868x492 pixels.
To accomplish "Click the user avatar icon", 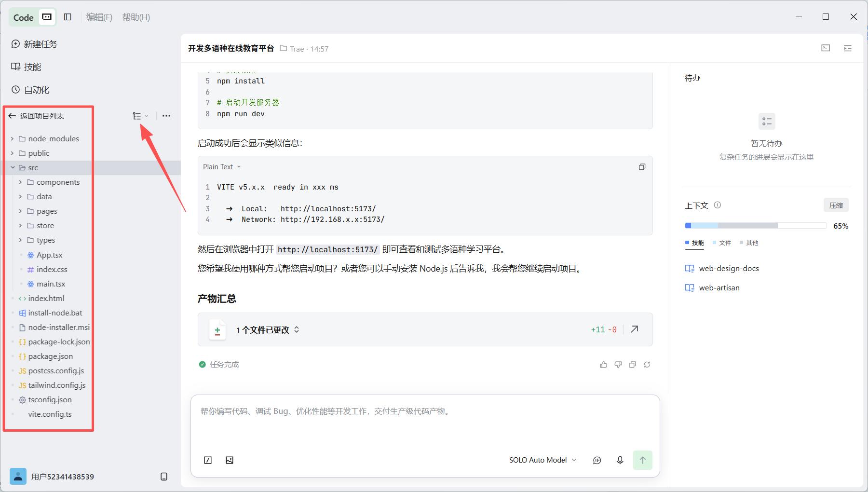I will click(18, 477).
